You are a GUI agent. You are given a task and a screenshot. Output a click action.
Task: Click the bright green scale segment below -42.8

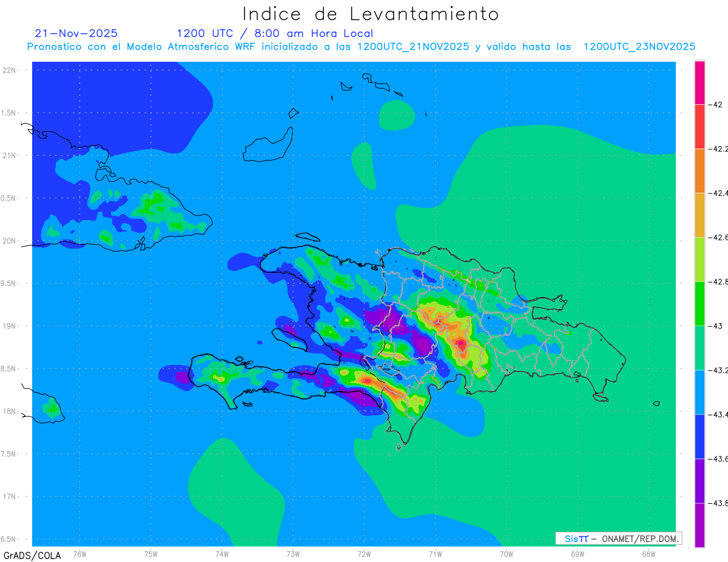tap(699, 303)
